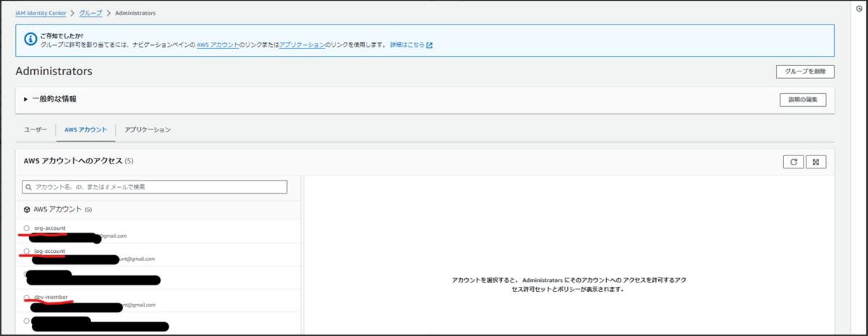This screenshot has height=336, width=868.
Task: Open IAM Identity Center breadcrumb link
Action: click(x=41, y=13)
